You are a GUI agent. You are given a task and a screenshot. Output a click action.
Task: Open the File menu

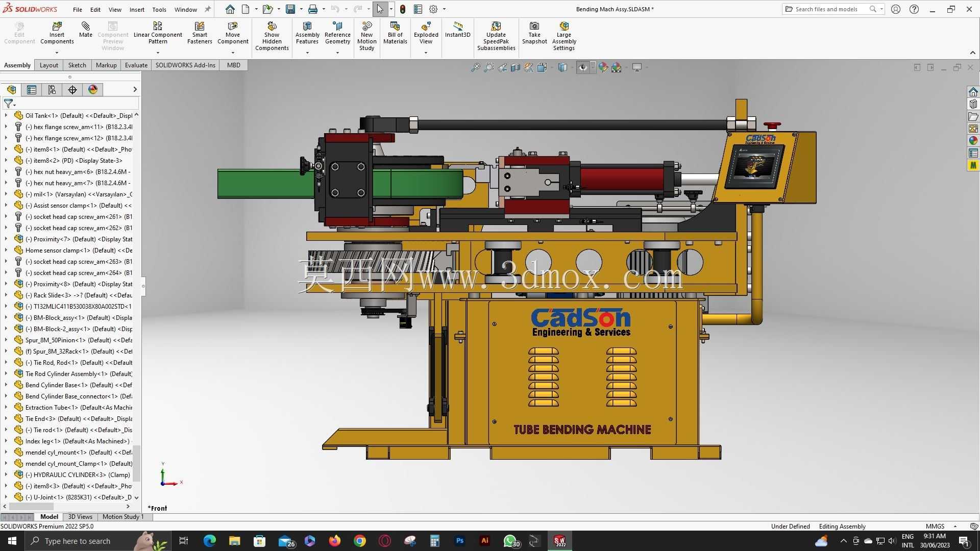(x=78, y=9)
